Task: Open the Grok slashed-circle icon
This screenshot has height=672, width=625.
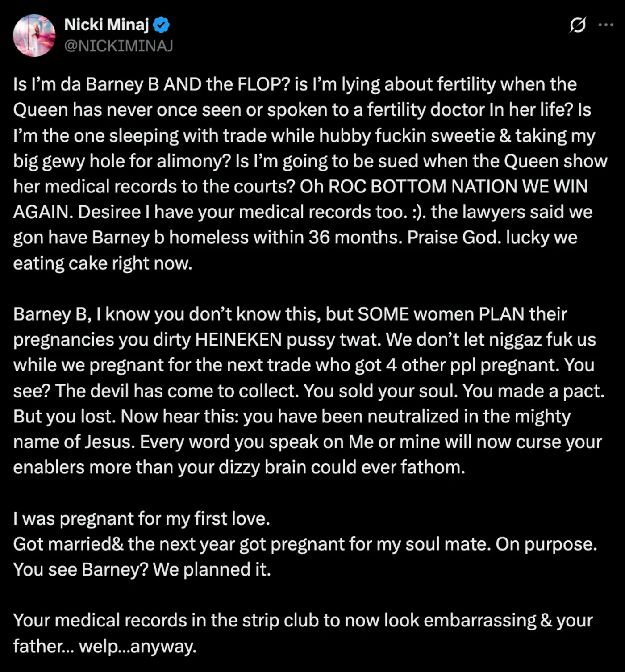Action: (x=577, y=25)
